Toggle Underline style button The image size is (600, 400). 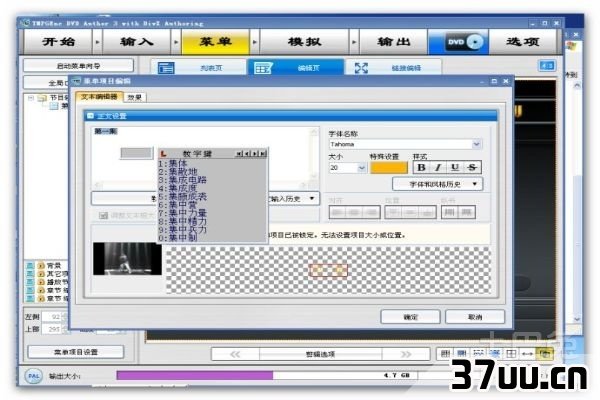coord(455,168)
